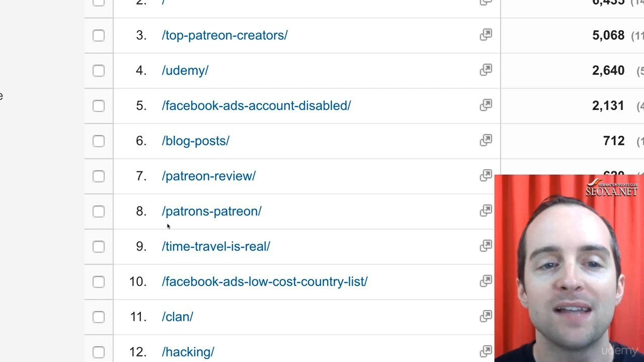Image resolution: width=644 pixels, height=362 pixels.
Task: Open the /blog-posts/ page link
Action: (196, 141)
